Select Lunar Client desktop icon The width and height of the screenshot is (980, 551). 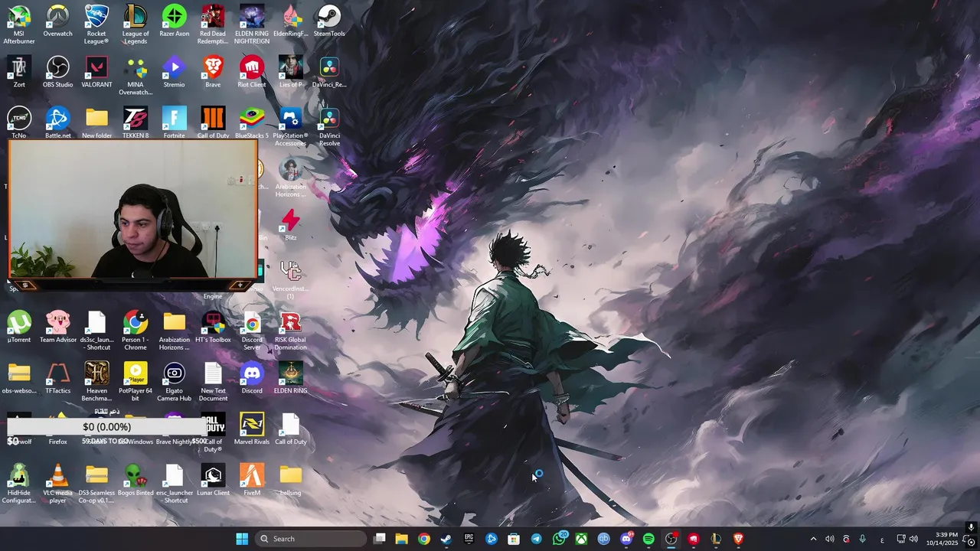(x=213, y=481)
